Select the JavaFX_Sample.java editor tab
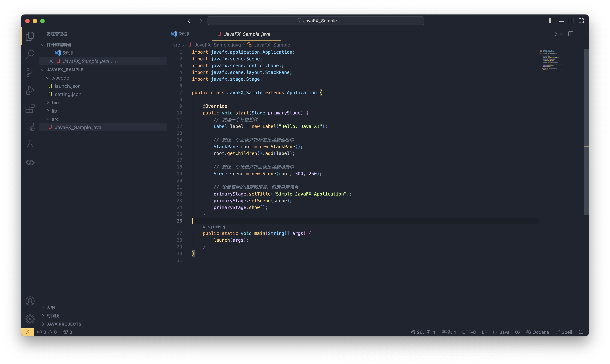This screenshot has width=610, height=364. 246,34
